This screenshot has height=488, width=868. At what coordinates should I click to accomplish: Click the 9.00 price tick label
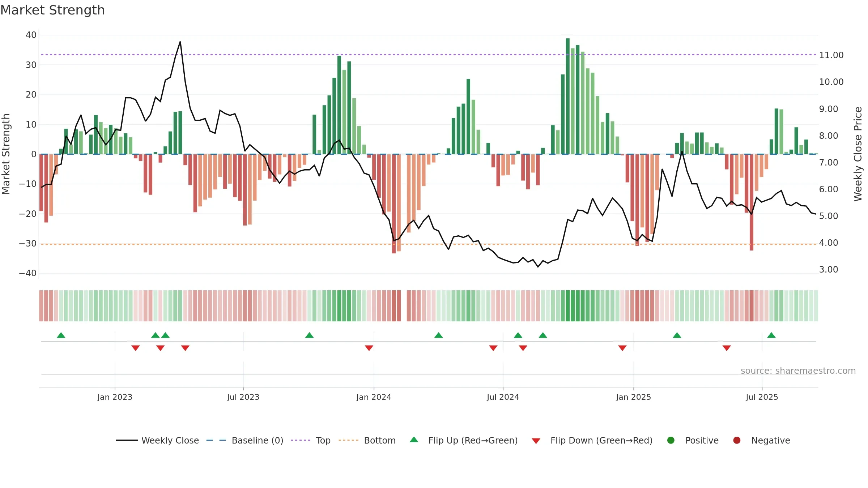[828, 109]
